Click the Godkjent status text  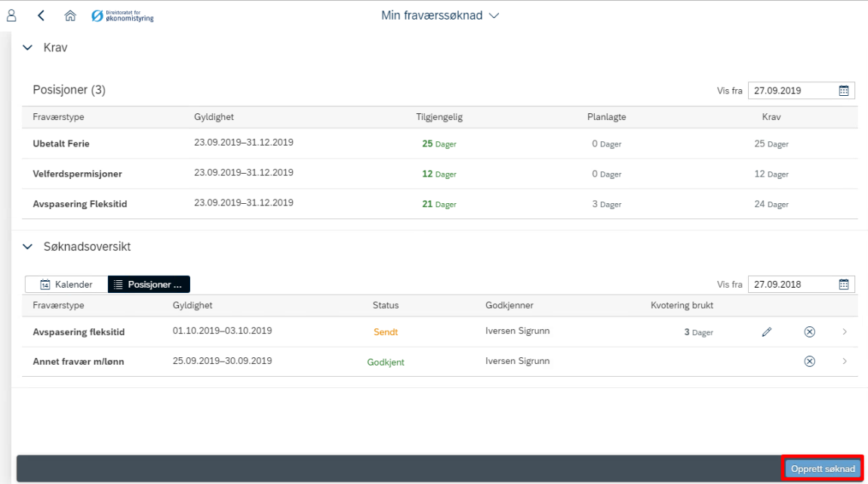(x=385, y=362)
